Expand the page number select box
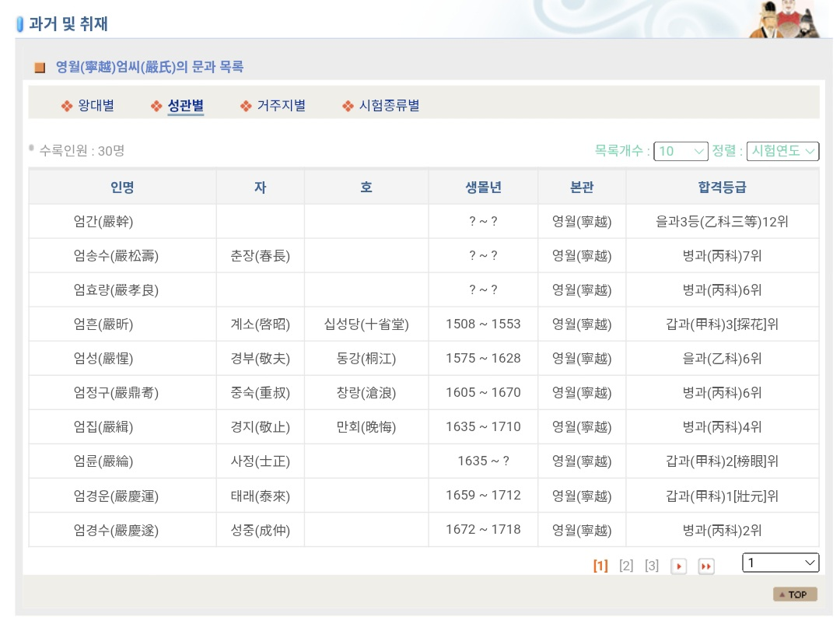Viewport: 840px width, 617px height. (781, 562)
